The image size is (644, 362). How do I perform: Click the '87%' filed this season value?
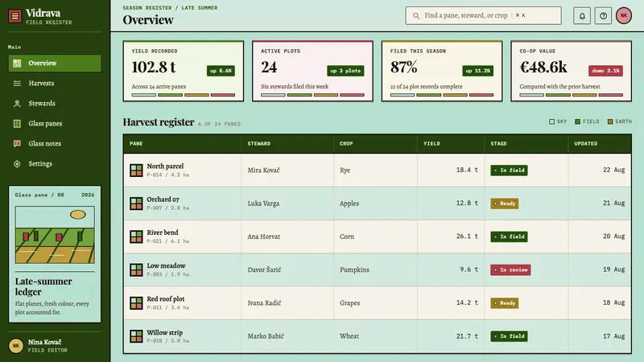404,67
